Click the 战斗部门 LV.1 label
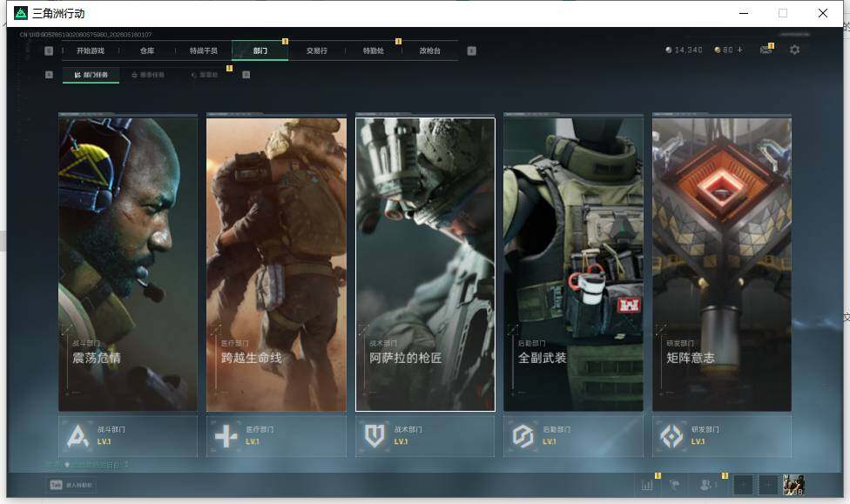This screenshot has width=850, height=504. point(105,441)
